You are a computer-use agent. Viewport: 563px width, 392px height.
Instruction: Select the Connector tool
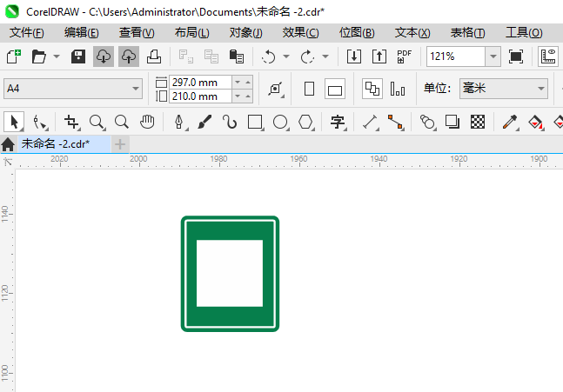click(396, 122)
